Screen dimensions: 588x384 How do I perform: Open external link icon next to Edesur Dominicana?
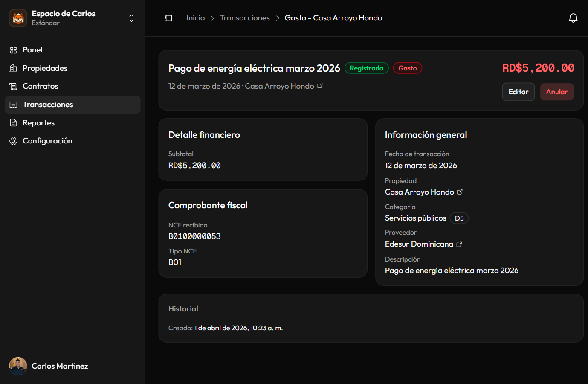click(459, 244)
